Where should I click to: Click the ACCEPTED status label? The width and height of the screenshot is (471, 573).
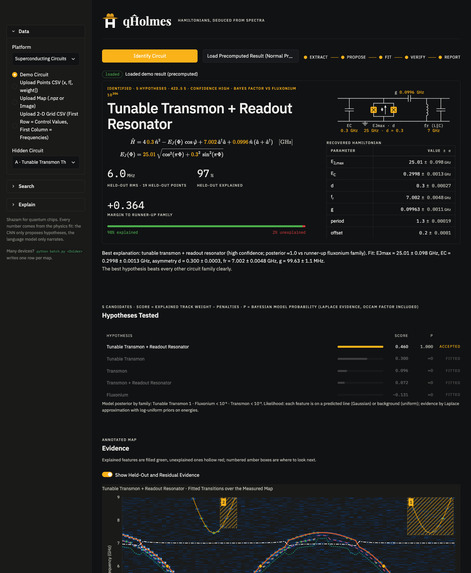click(x=449, y=346)
